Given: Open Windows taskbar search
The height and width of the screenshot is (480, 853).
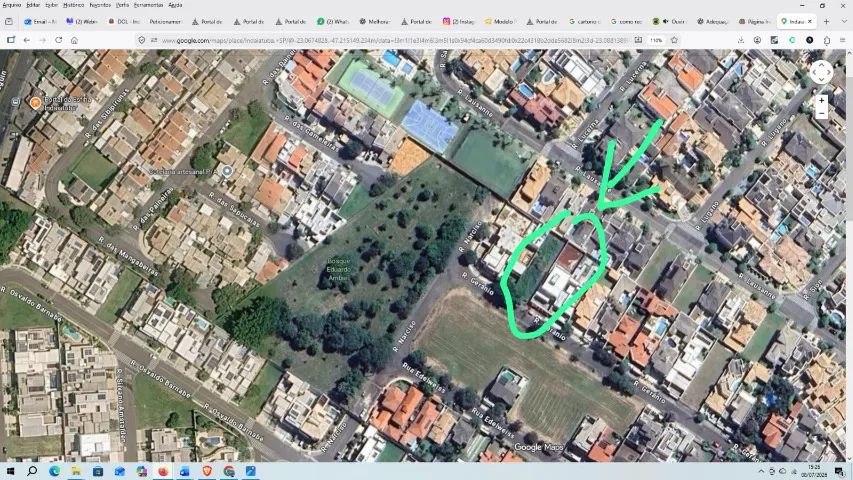Looking at the screenshot, I should [x=32, y=471].
